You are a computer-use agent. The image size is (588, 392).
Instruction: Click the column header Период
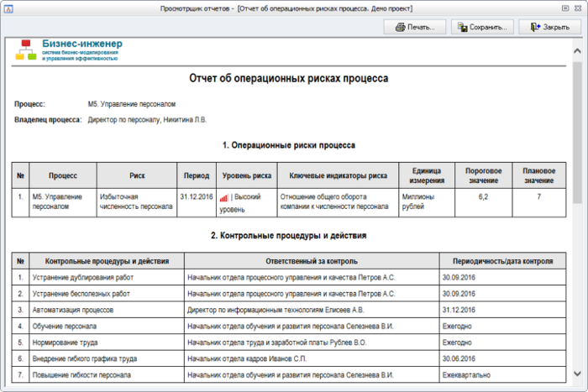click(x=197, y=175)
